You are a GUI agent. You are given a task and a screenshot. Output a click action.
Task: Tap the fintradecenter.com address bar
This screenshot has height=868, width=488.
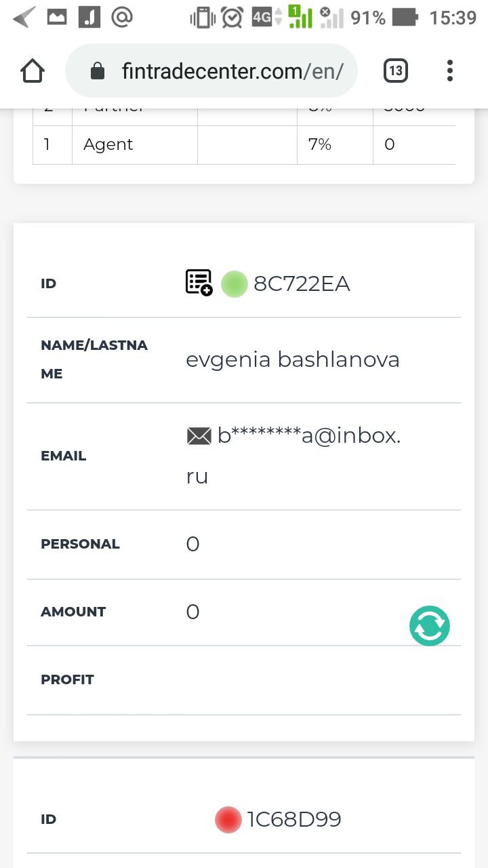pos(211,71)
